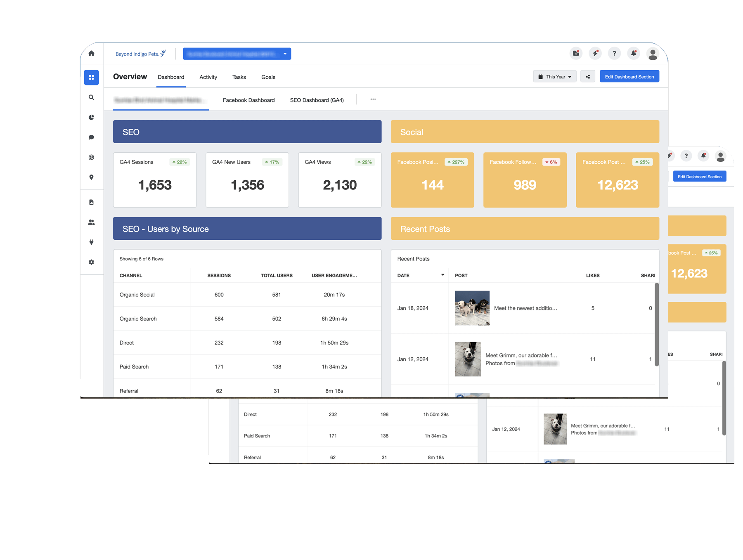Select the location pin sidebar icon

(91, 177)
